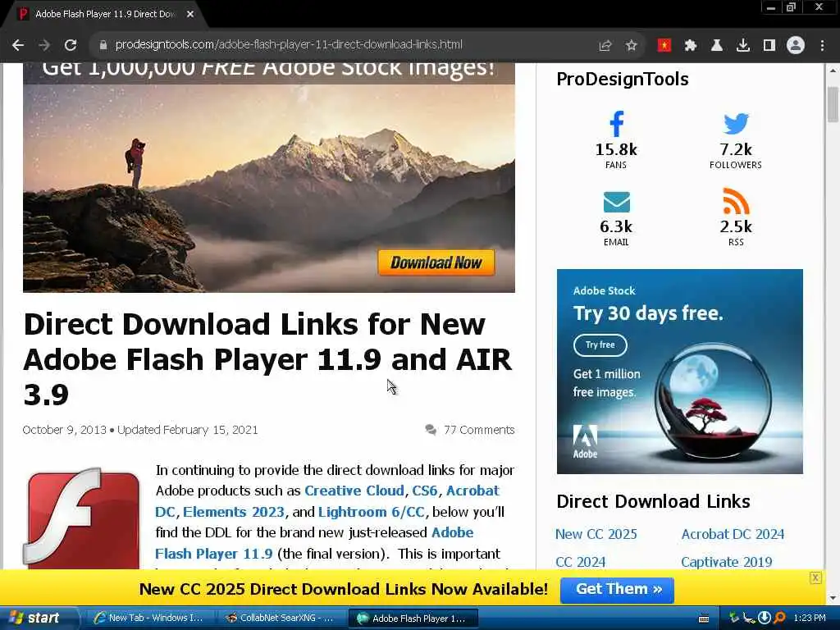Follow the CS6 link
Viewport: 840px width, 630px height.
tap(425, 491)
